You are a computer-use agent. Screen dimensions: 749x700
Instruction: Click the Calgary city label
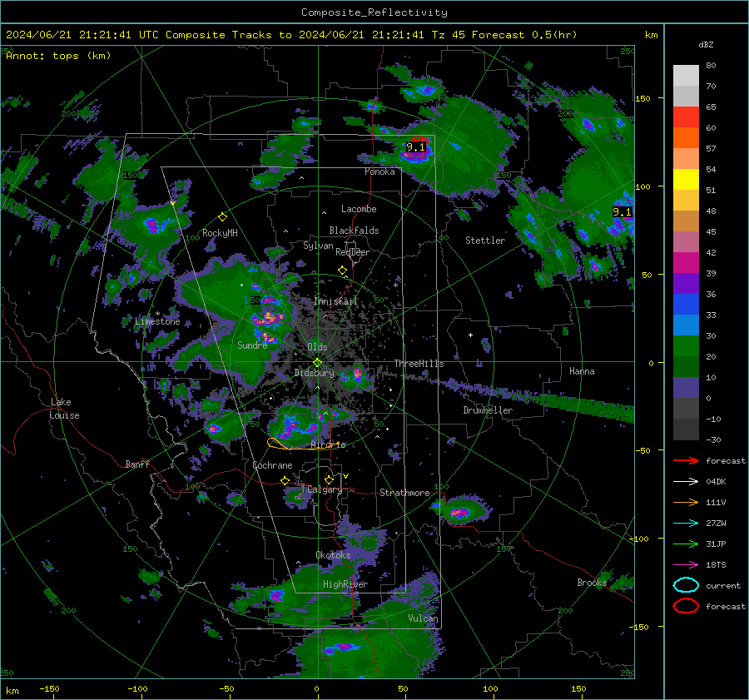point(325,489)
